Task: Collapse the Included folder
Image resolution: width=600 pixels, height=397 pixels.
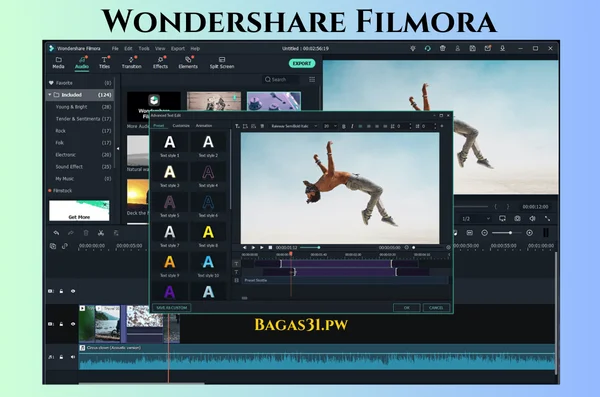Action: tap(50, 95)
